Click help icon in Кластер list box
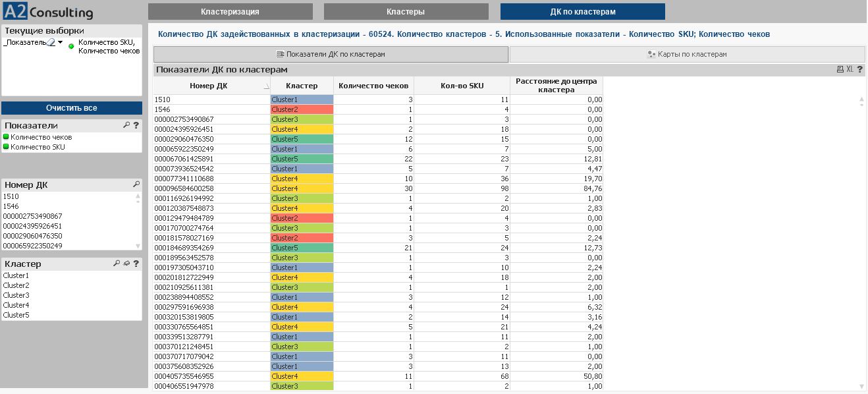Viewport: 868px width, 394px height. (x=136, y=264)
